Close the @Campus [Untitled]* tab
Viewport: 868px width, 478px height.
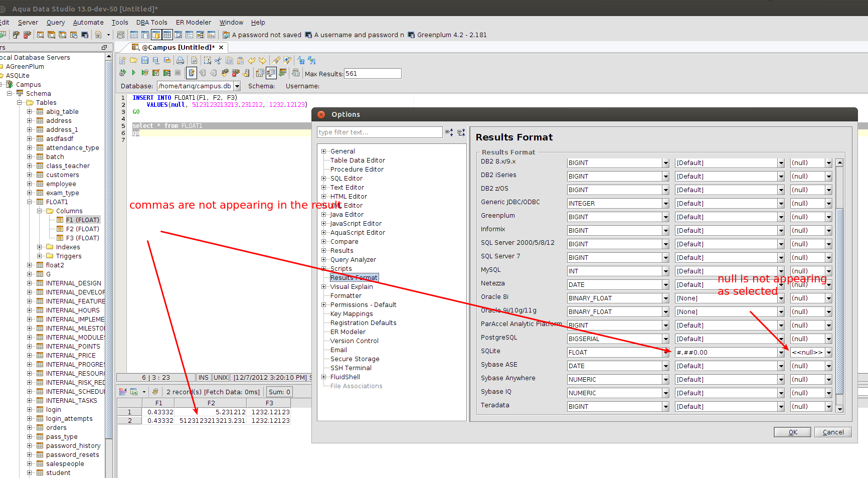(x=221, y=47)
